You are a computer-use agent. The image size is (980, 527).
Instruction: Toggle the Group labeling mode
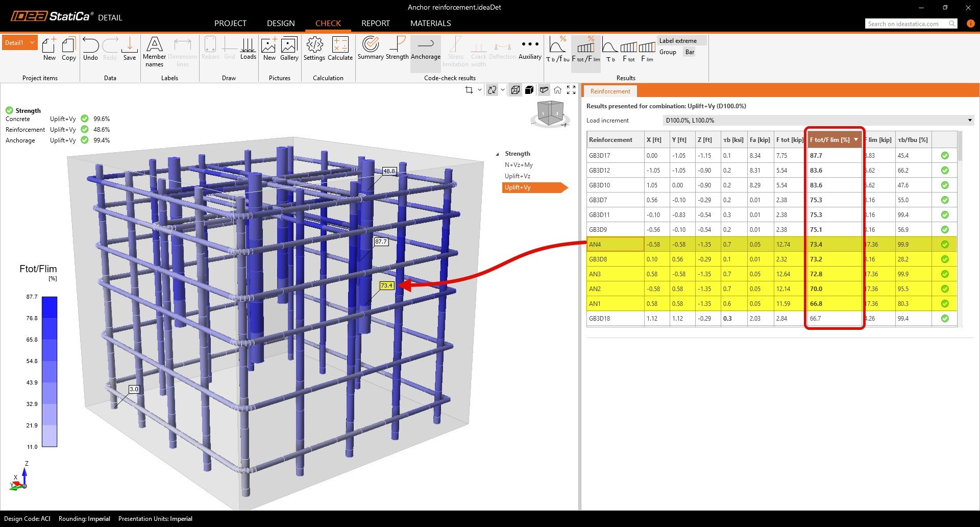668,52
